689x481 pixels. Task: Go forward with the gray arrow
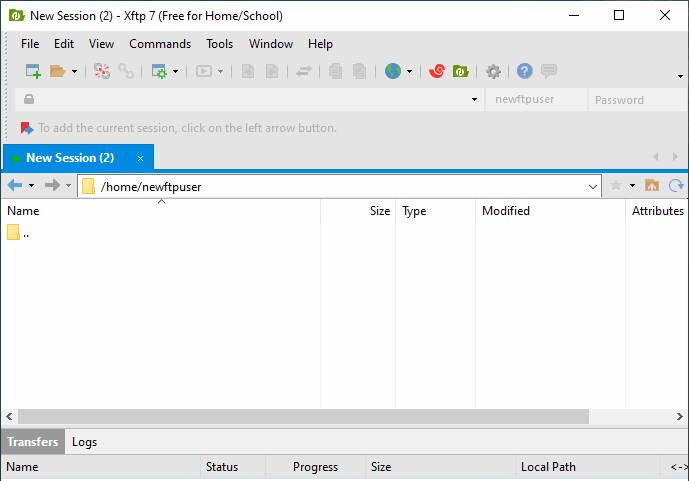coord(52,185)
